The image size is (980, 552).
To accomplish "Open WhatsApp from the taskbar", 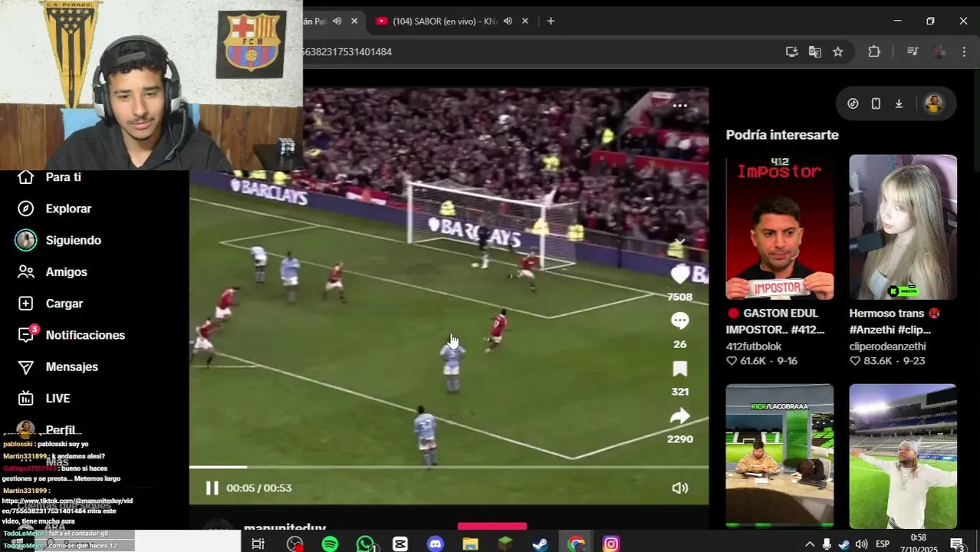I will pyautogui.click(x=366, y=544).
